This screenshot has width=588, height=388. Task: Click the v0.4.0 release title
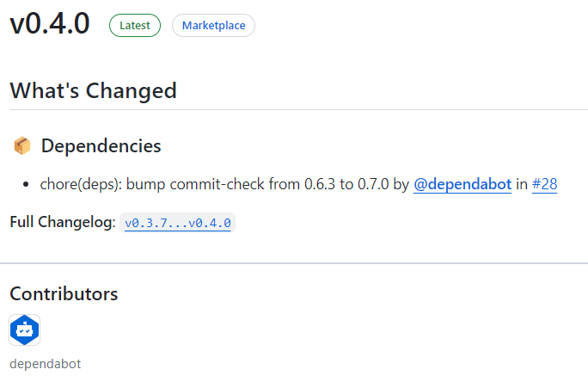(x=50, y=24)
